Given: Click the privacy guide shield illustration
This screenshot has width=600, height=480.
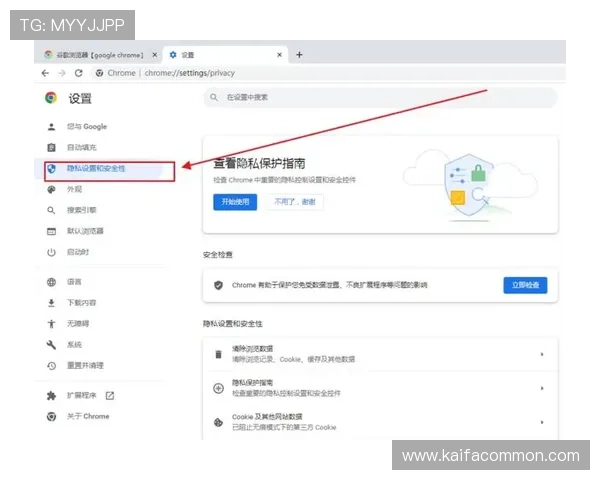Looking at the screenshot, I should click(x=470, y=186).
